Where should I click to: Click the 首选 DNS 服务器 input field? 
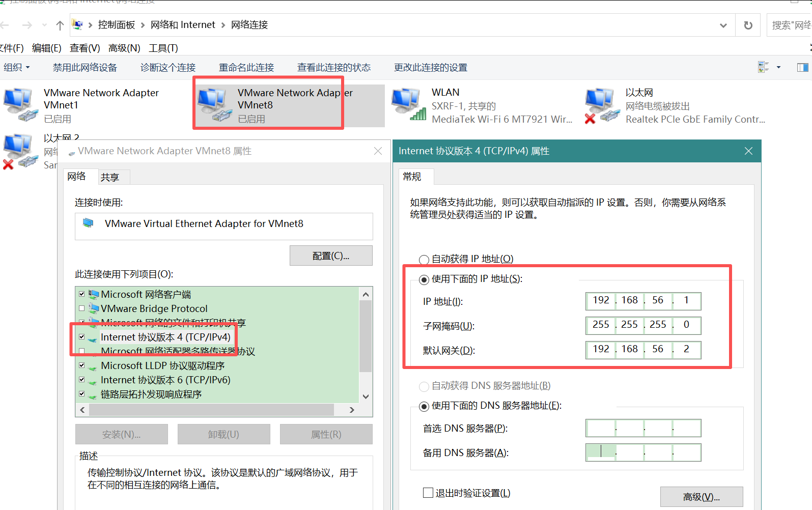coord(643,428)
